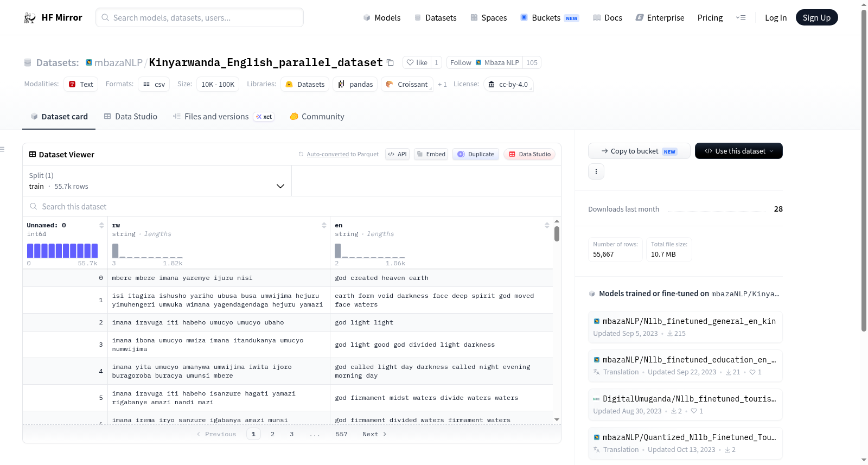
Task: Click the en lengths histogram bar
Action: coord(338,251)
